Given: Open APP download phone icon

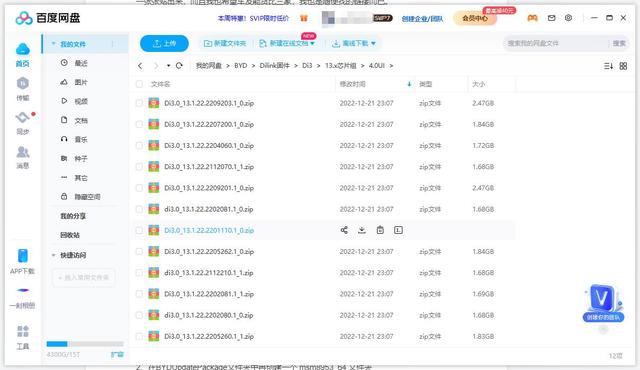Looking at the screenshot, I should [23, 256].
